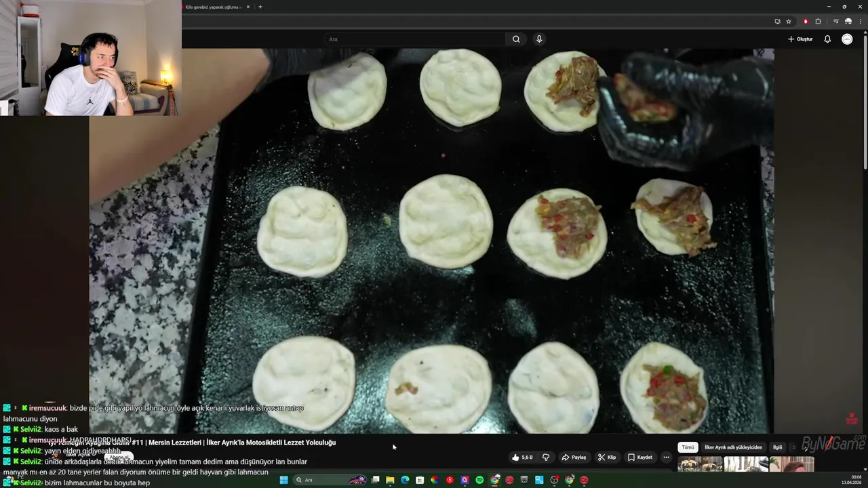Open the media control icon in Chrome toolbar
Screen dimensions: 868x488
[836, 21]
